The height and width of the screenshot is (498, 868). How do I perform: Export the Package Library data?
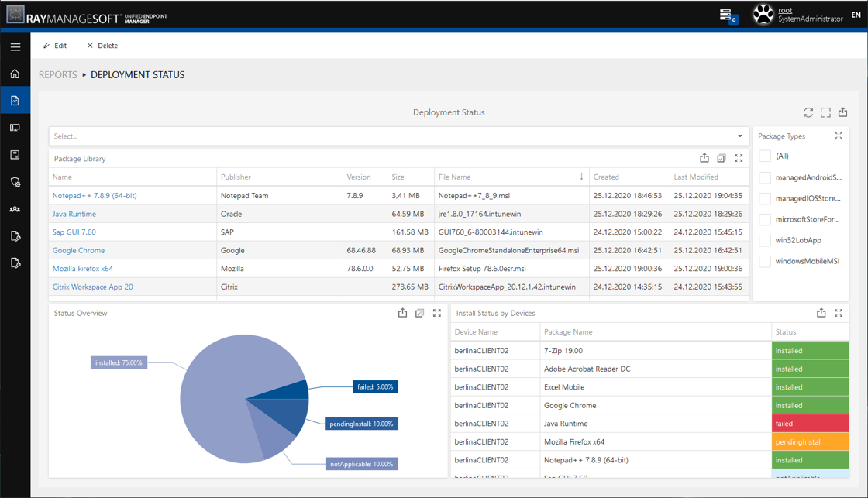coord(704,158)
